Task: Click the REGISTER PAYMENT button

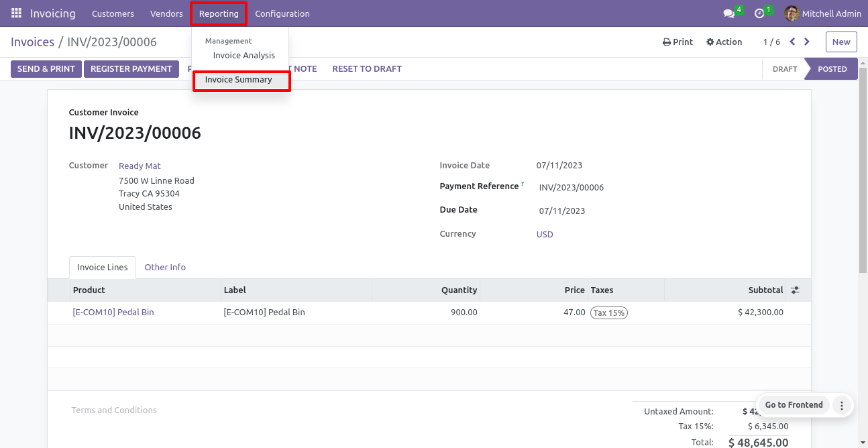Action: click(131, 69)
